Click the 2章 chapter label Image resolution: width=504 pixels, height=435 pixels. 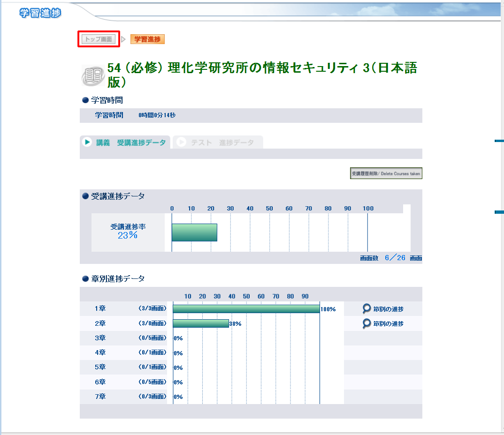[x=100, y=323]
